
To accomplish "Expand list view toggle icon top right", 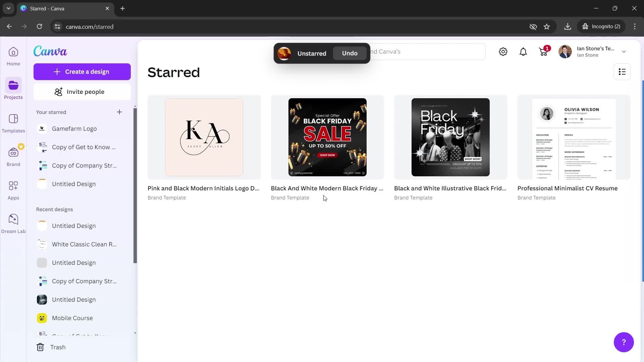I will point(622,72).
